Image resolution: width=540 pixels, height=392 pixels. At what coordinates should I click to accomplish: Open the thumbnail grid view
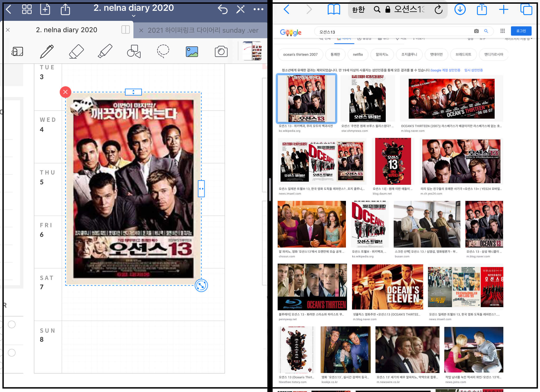pyautogui.click(x=27, y=9)
